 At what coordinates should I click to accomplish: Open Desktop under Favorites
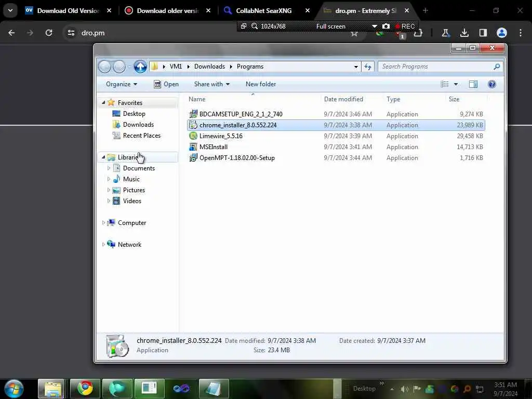134,114
